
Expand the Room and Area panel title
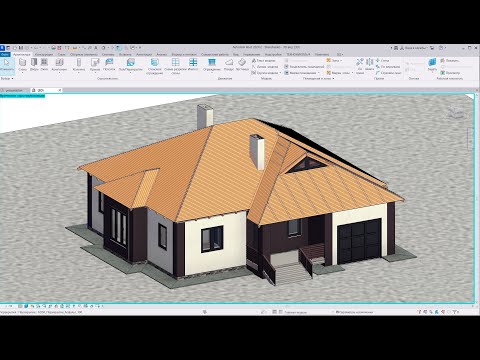point(318,79)
